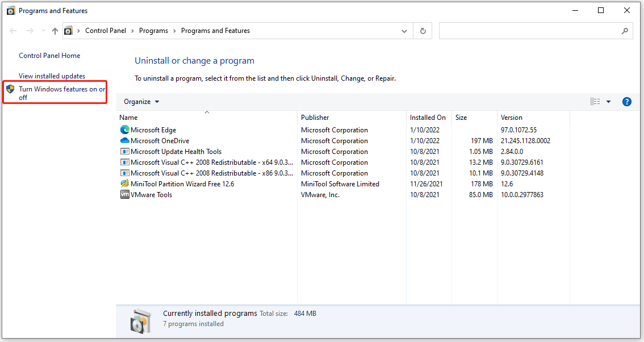Click the shield icon beside Windows features
Screen dimensions: 644x342
tap(10, 89)
